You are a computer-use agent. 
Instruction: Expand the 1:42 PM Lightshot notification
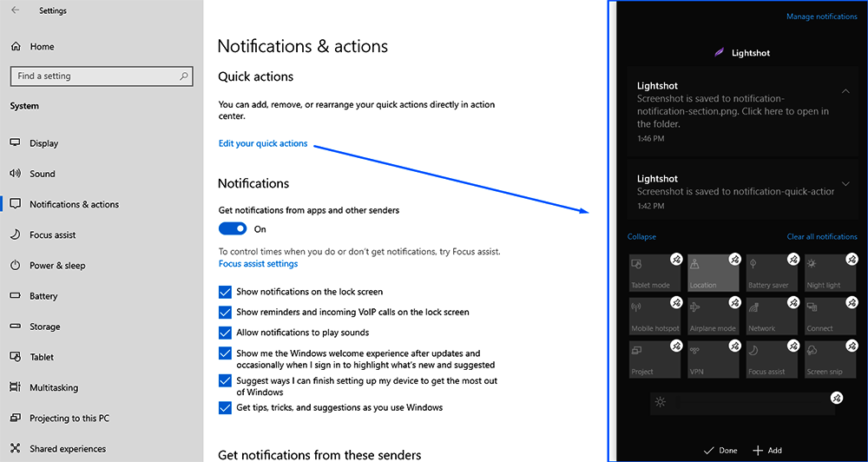845,184
